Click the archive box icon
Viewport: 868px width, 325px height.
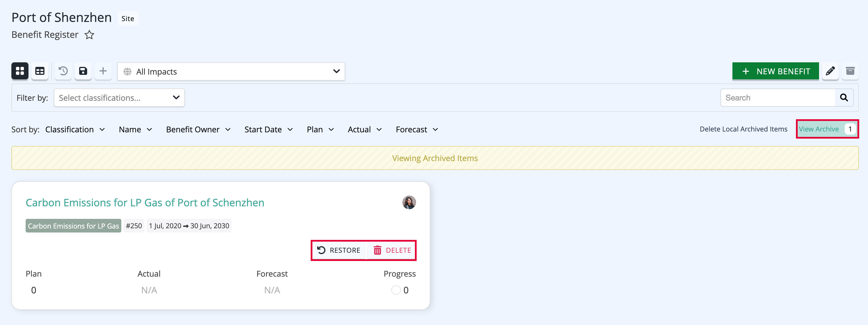[x=850, y=71]
